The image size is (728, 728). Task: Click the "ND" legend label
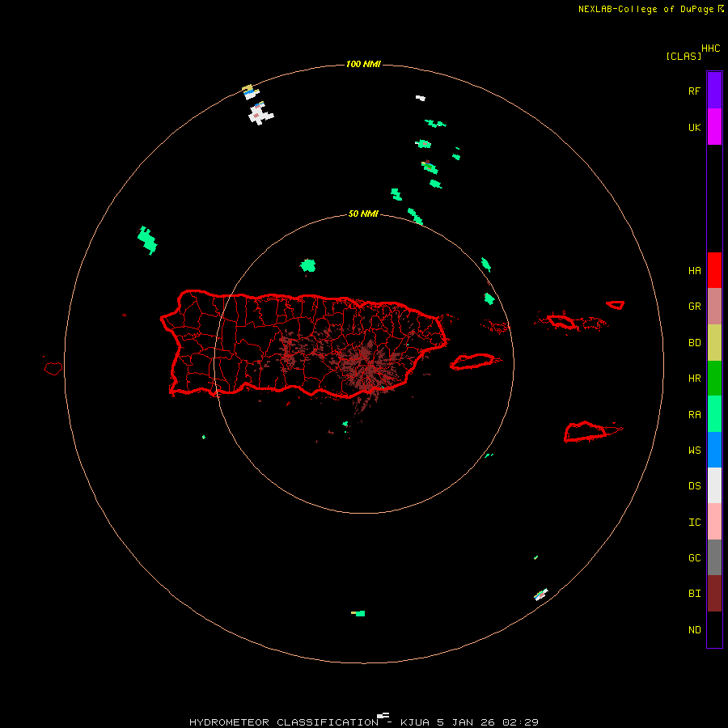pos(694,630)
